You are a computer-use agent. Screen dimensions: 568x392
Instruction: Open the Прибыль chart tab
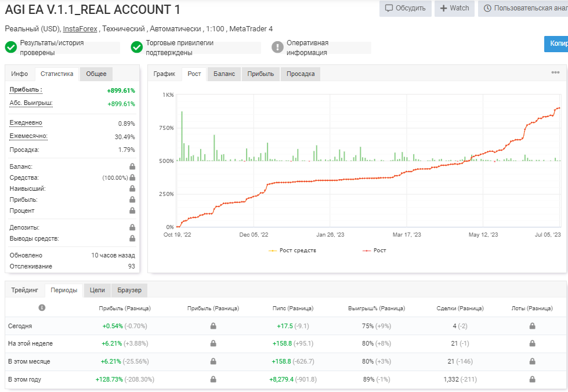tap(261, 74)
